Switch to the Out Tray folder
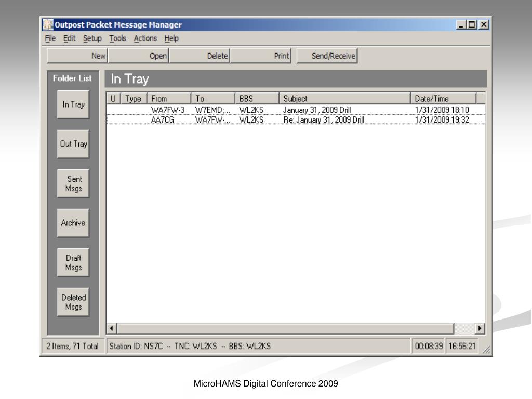The image size is (532, 399). 73,144
